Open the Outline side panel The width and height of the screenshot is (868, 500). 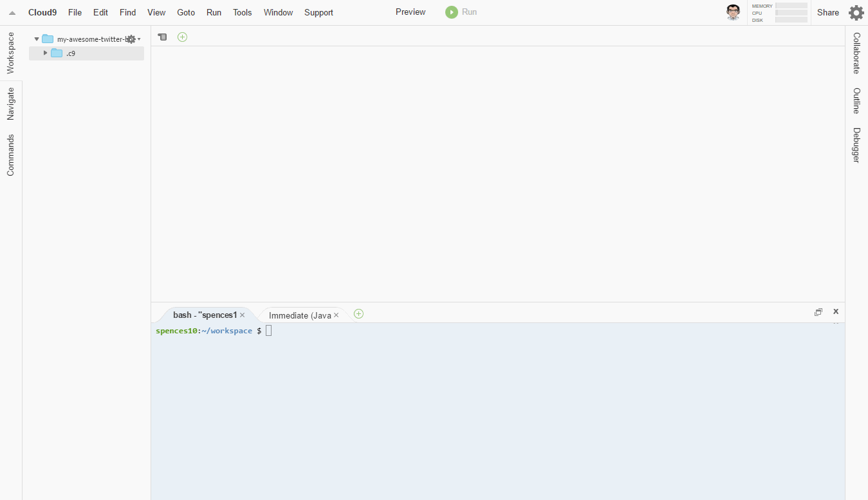pyautogui.click(x=856, y=100)
